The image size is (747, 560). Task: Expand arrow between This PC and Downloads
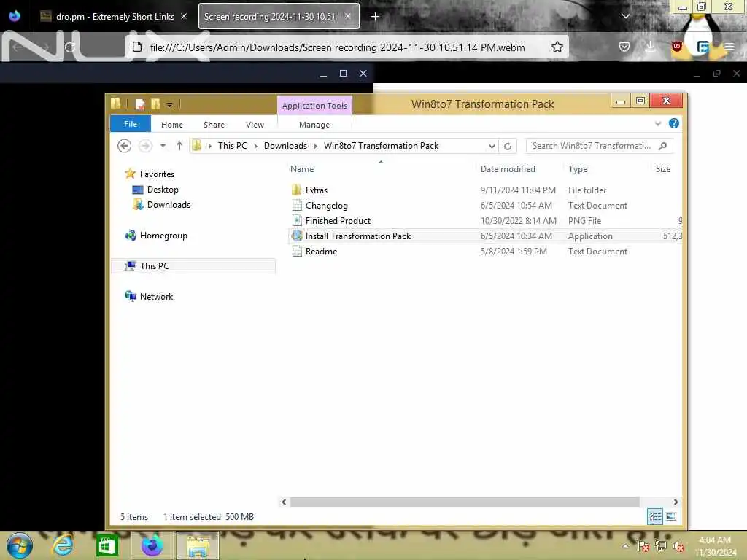pyautogui.click(x=256, y=146)
